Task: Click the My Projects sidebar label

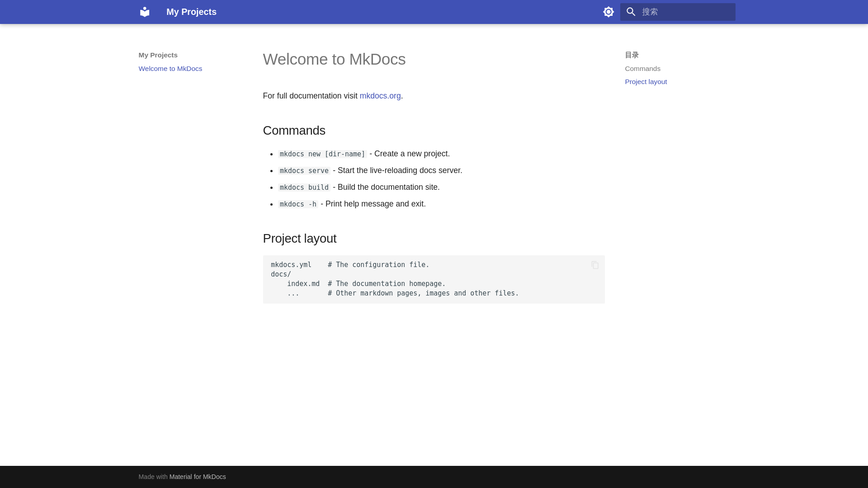Action: (x=158, y=55)
